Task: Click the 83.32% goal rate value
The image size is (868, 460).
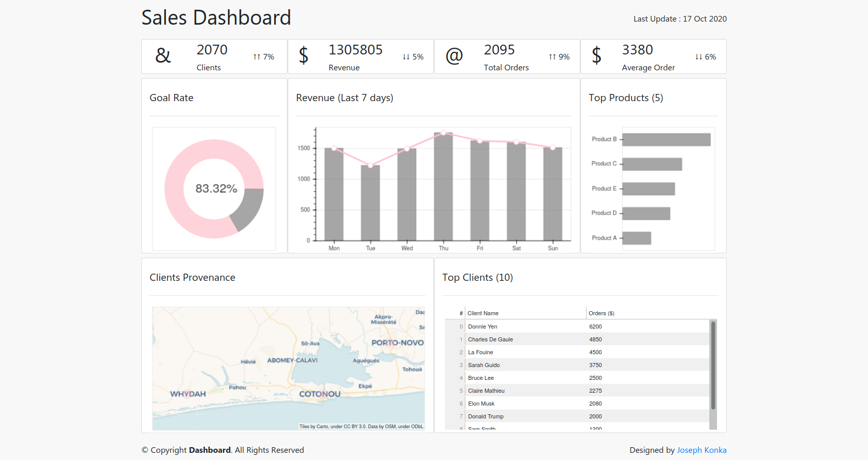Action: pos(216,188)
